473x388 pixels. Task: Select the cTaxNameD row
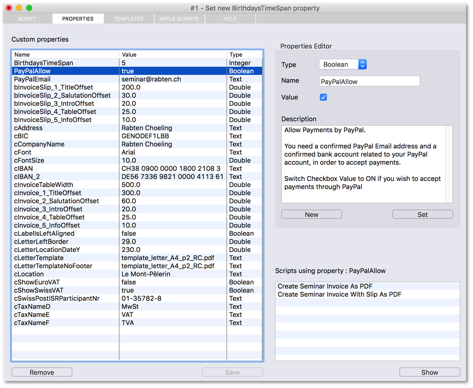[x=137, y=306]
